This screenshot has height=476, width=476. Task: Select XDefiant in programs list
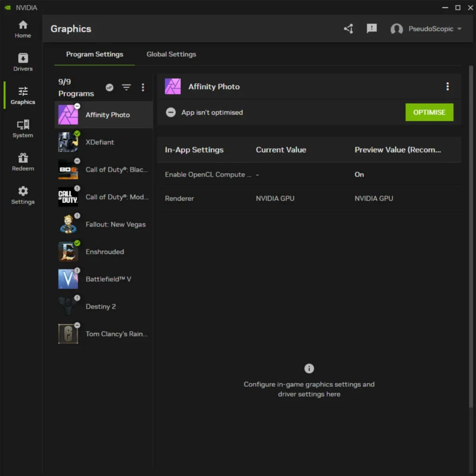point(104,142)
